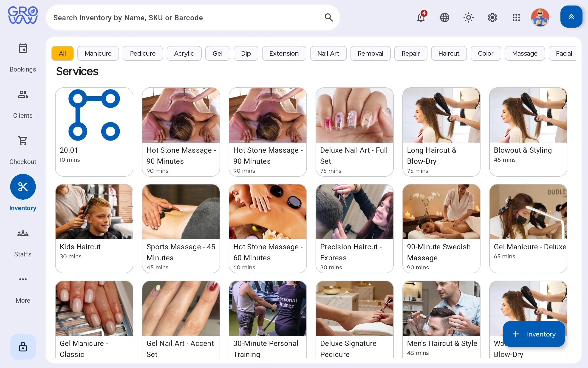Viewport: 588px width, 368px height.
Task: Filter services by Haircut
Action: 449,53
